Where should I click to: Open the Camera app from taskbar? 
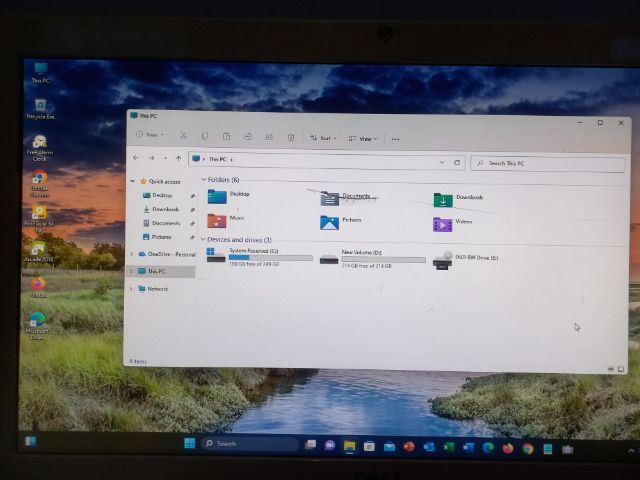[x=567, y=450]
